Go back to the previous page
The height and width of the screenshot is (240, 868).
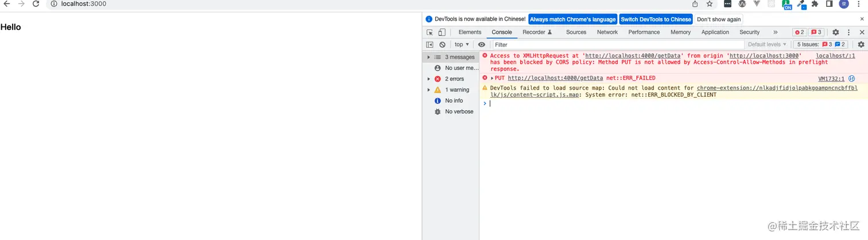pos(7,3)
